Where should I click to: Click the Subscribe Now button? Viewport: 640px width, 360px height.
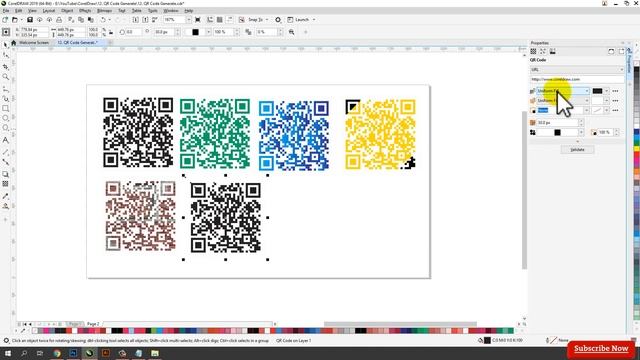(601, 349)
